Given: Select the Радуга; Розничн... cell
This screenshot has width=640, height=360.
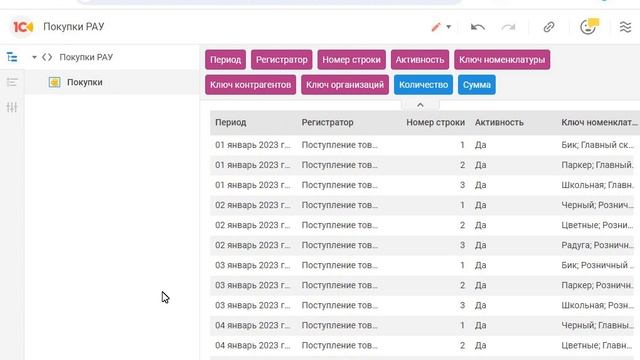Looking at the screenshot, I should click(x=597, y=245).
